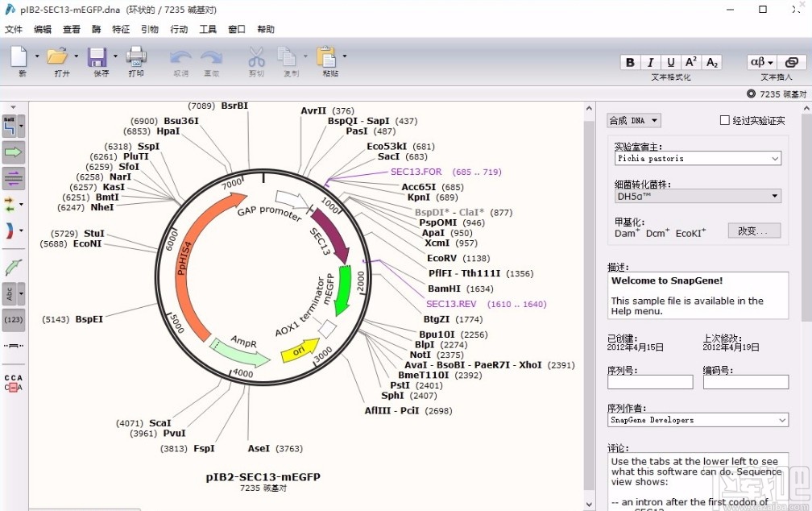Image resolution: width=812 pixels, height=511 pixels.
Task: Open a file with the 打开 folder icon
Action: click(57, 57)
